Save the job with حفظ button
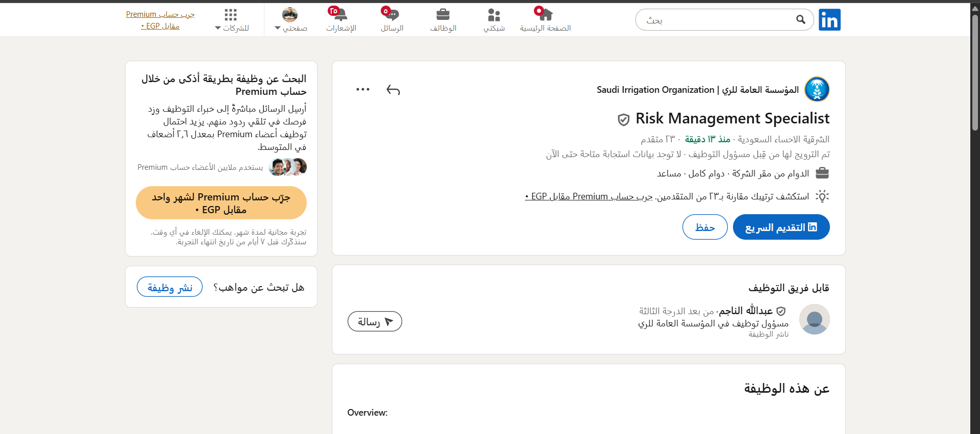The width and height of the screenshot is (980, 434). pyautogui.click(x=705, y=227)
